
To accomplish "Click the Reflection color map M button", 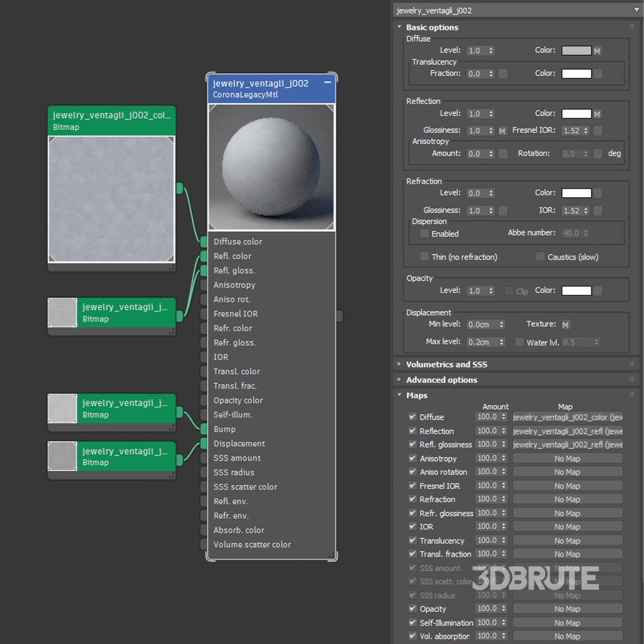I will 597,114.
